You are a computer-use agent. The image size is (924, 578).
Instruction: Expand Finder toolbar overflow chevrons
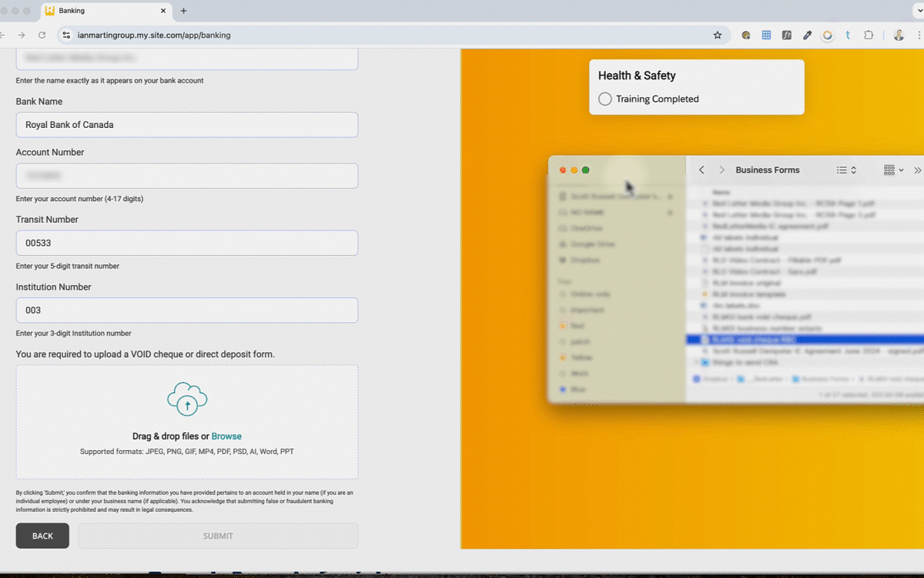click(x=917, y=170)
